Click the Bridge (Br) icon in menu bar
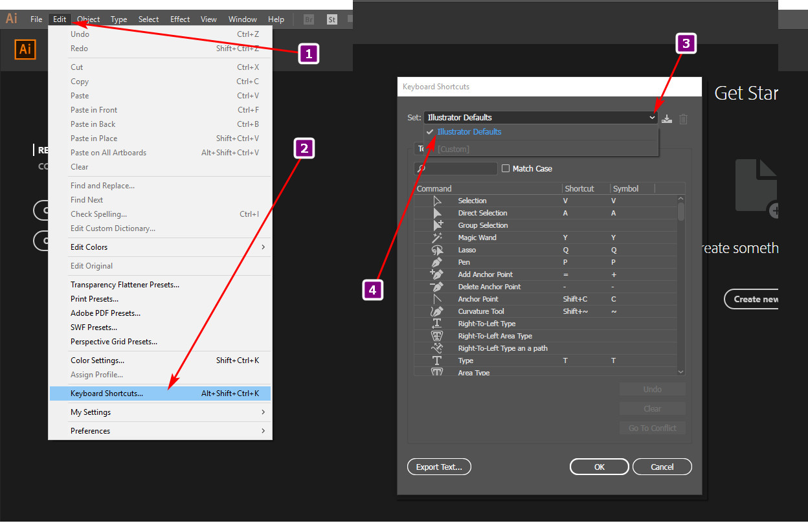Screen dimensions: 808x532 309,19
